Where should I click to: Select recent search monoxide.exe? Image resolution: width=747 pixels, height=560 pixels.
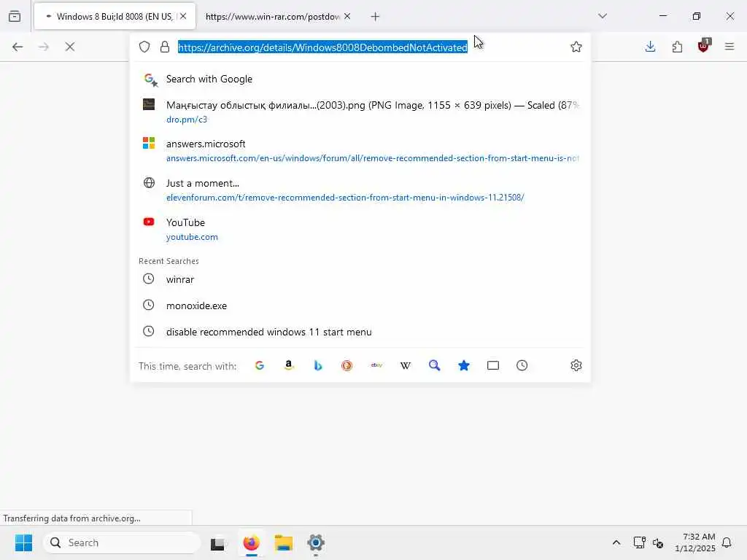tap(360, 306)
